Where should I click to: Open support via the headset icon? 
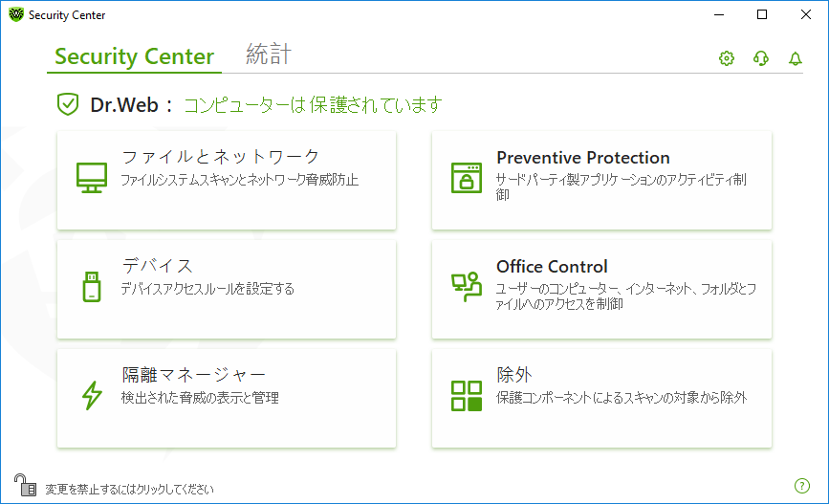tap(761, 58)
